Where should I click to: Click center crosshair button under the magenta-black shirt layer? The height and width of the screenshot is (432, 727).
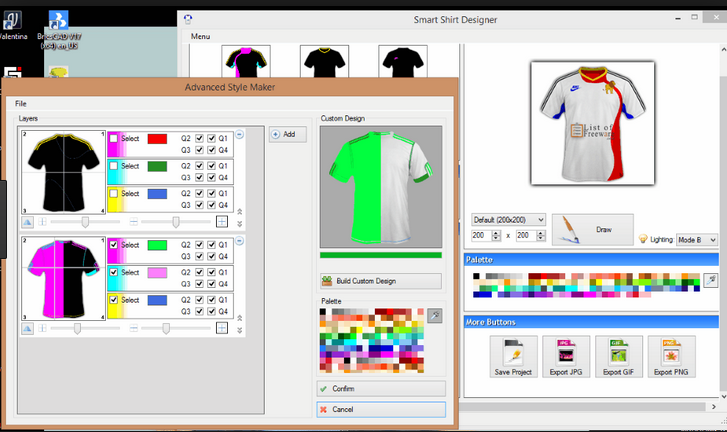222,328
